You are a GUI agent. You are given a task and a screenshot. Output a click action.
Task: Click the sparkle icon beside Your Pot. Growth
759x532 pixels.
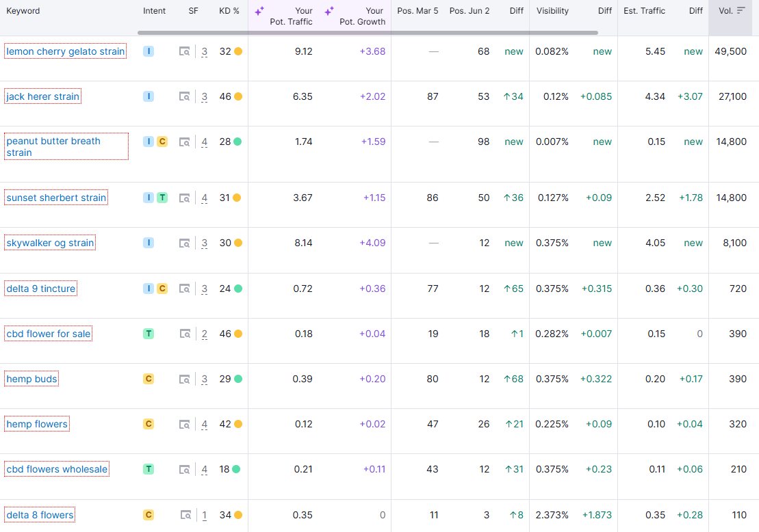329,11
